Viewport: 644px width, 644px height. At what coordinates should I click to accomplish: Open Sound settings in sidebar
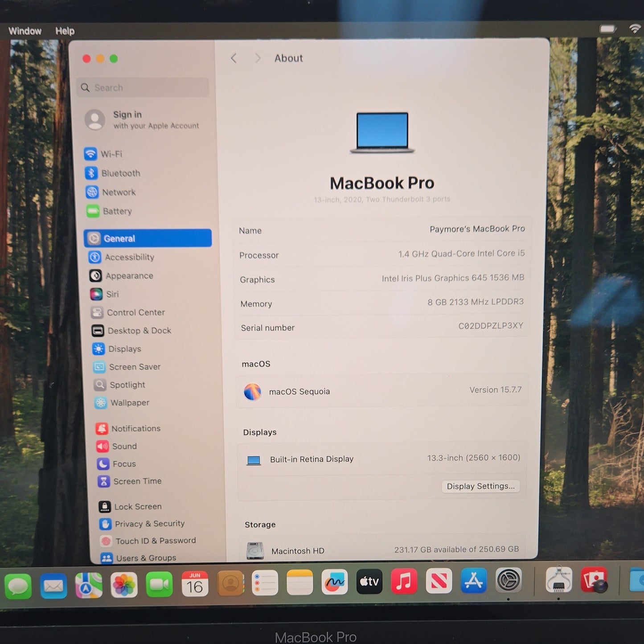pos(117,446)
